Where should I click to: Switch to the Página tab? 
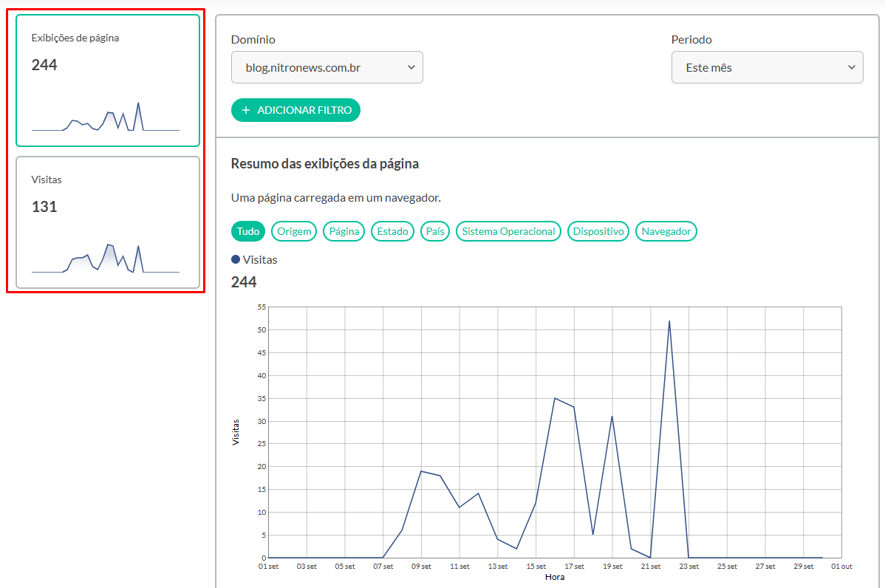click(x=344, y=231)
